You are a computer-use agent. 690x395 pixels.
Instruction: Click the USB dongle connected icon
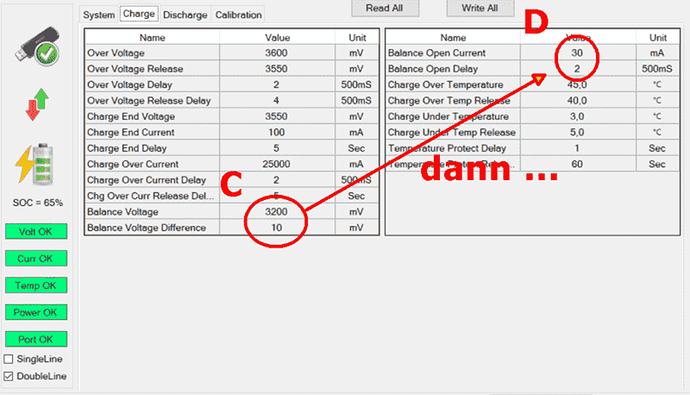click(x=37, y=46)
